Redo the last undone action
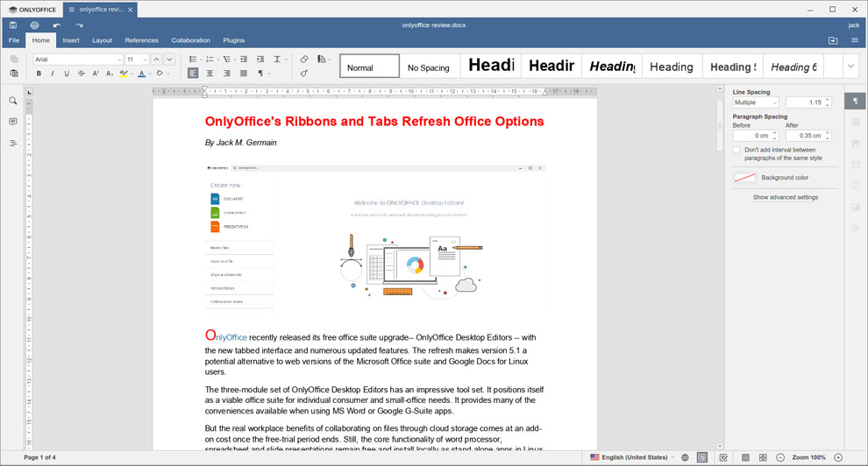 tap(79, 25)
